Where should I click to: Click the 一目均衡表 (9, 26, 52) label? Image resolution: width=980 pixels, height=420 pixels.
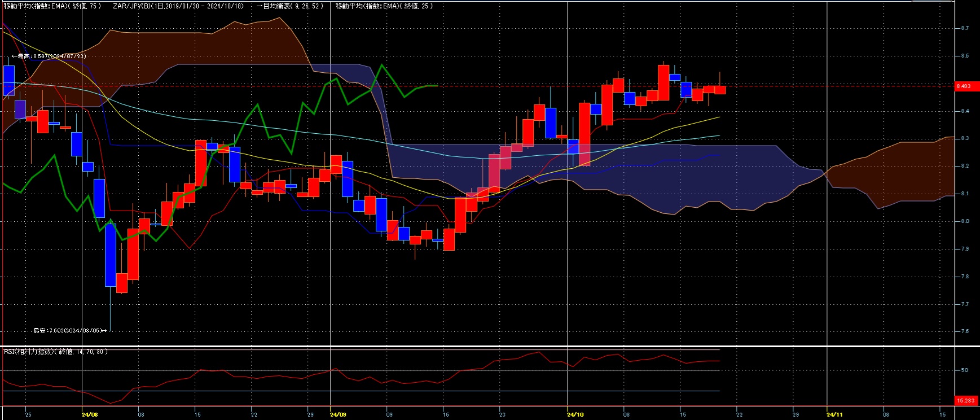(x=290, y=6)
